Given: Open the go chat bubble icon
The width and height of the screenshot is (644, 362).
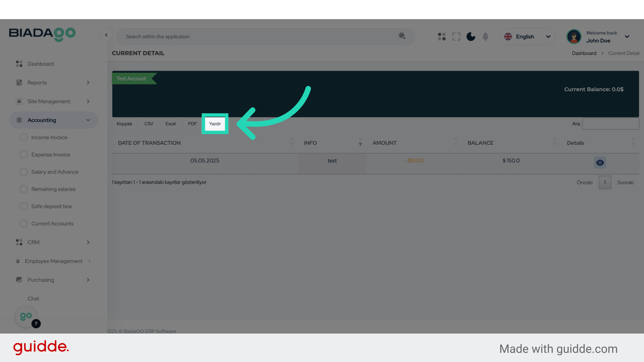Looking at the screenshot, I should click(26, 316).
